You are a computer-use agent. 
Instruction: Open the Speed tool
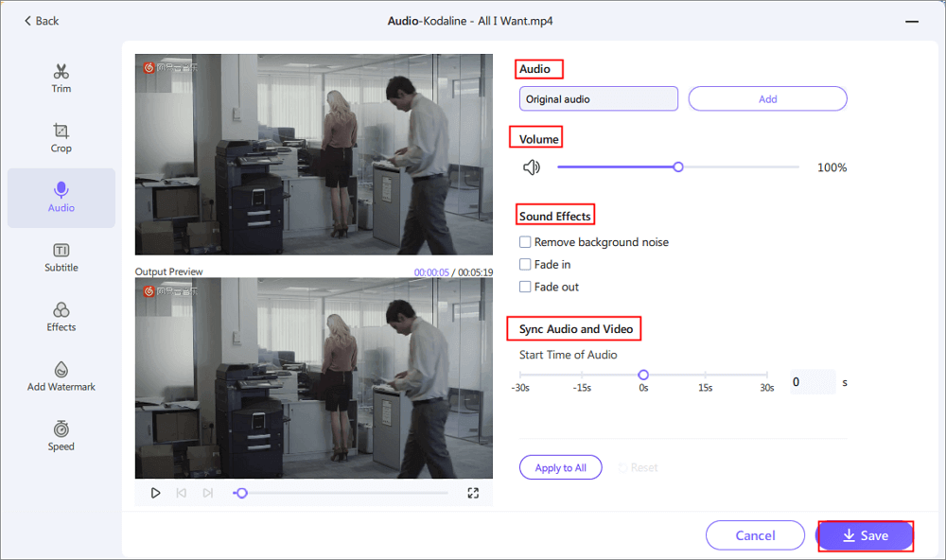pyautogui.click(x=61, y=436)
